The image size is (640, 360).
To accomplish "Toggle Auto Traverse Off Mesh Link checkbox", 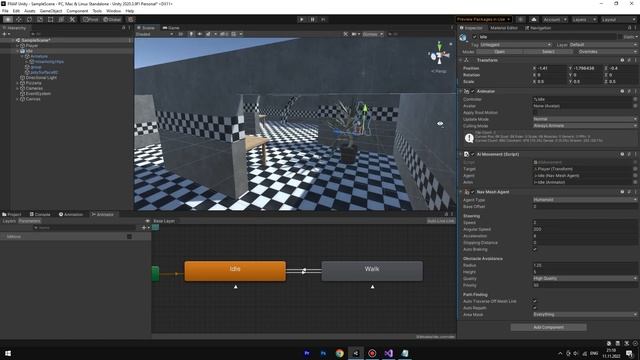I will pos(535,301).
